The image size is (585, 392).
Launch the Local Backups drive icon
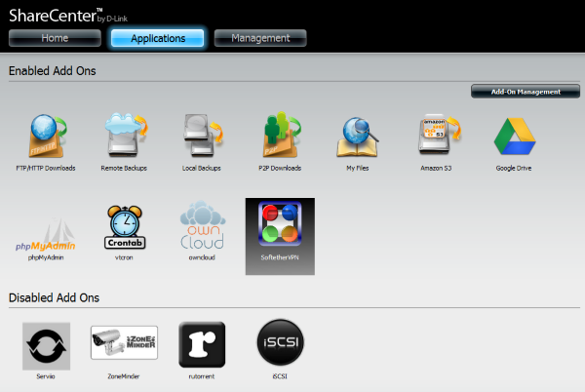pos(202,135)
